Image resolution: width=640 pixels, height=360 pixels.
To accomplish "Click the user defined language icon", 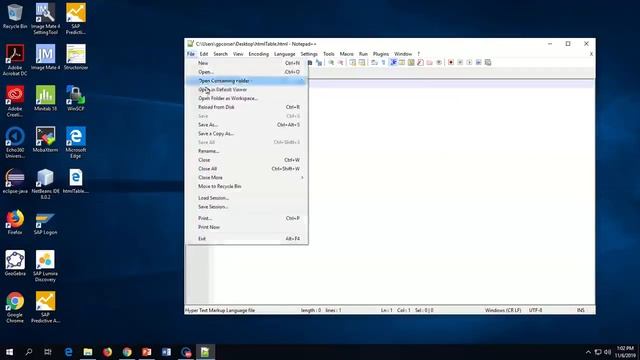I will pyautogui.click(x=402, y=62).
